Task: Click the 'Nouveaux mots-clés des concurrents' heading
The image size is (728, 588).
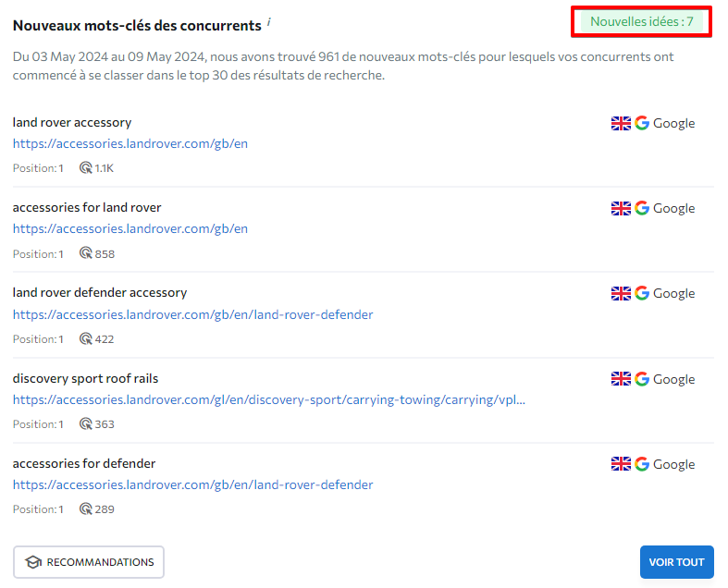Action: pyautogui.click(x=137, y=26)
